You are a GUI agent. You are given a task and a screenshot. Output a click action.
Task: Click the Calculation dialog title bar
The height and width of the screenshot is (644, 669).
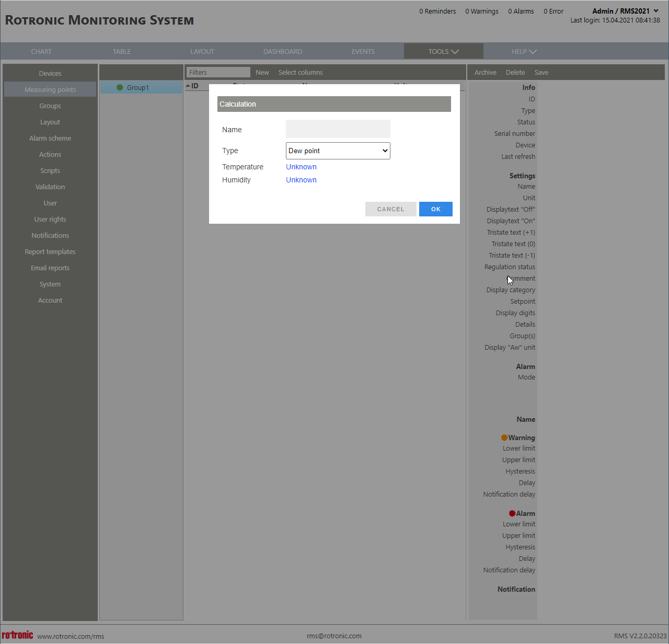[334, 104]
